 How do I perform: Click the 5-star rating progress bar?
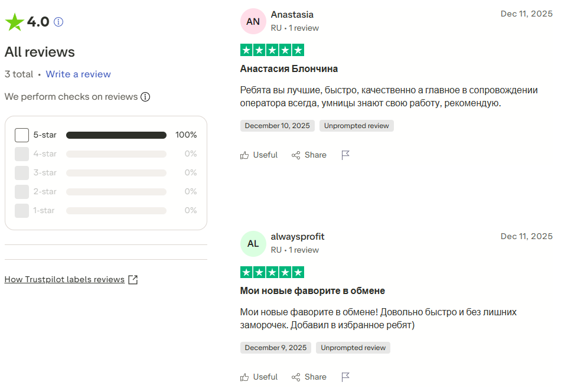116,135
